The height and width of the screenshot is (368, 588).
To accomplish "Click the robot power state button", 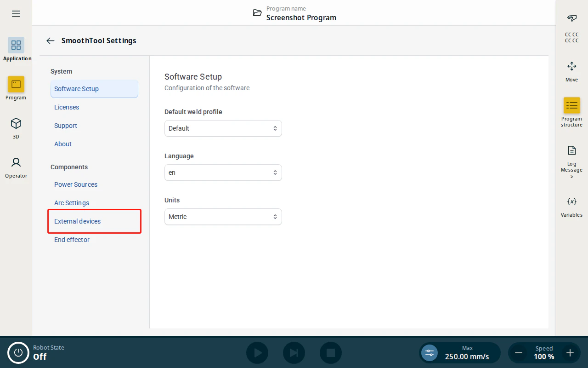I will pyautogui.click(x=18, y=353).
